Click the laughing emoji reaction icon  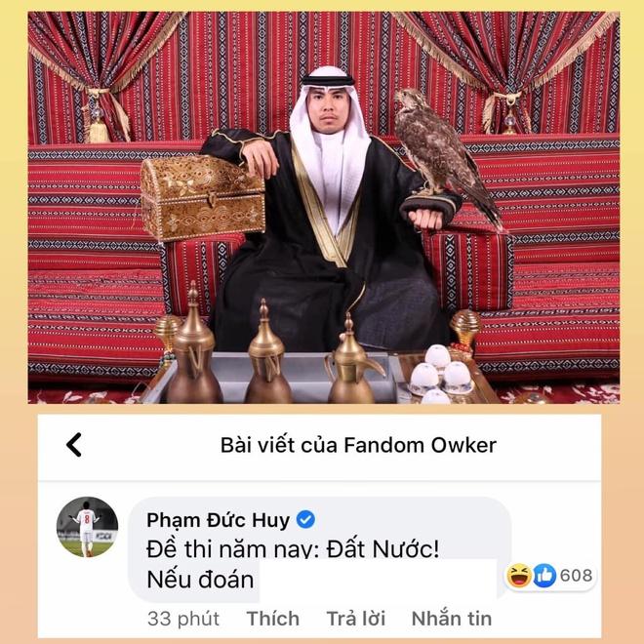click(519, 576)
